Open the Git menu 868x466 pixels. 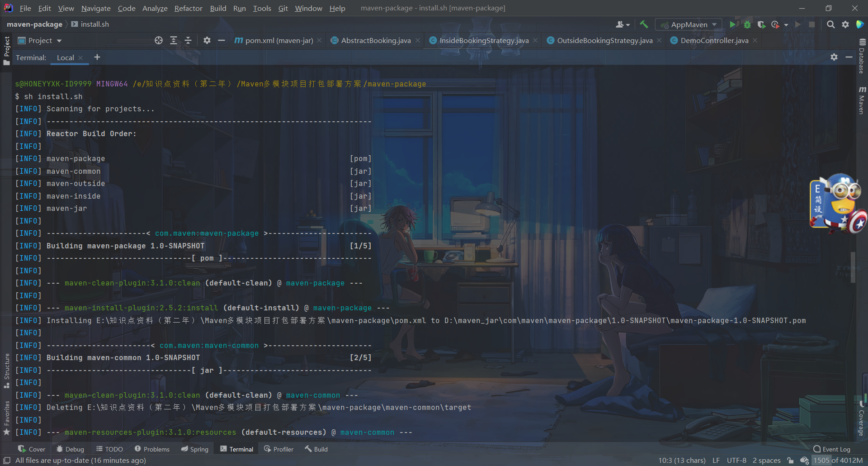[283, 8]
